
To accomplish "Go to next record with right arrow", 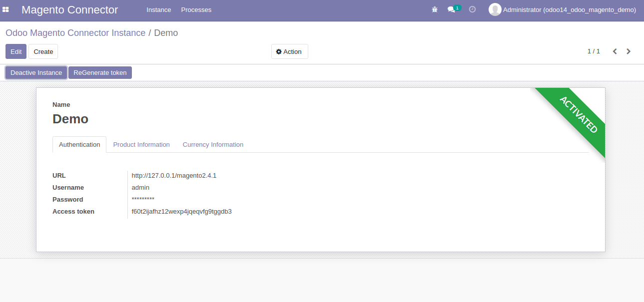I will (x=629, y=51).
